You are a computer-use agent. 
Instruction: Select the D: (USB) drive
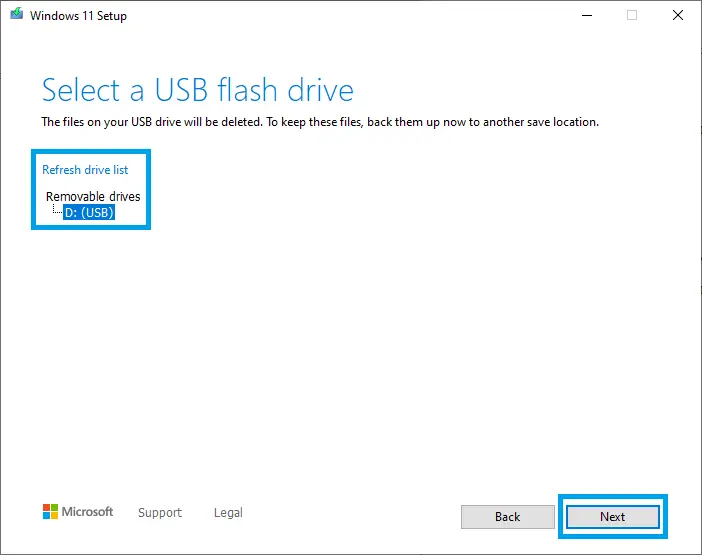click(89, 212)
